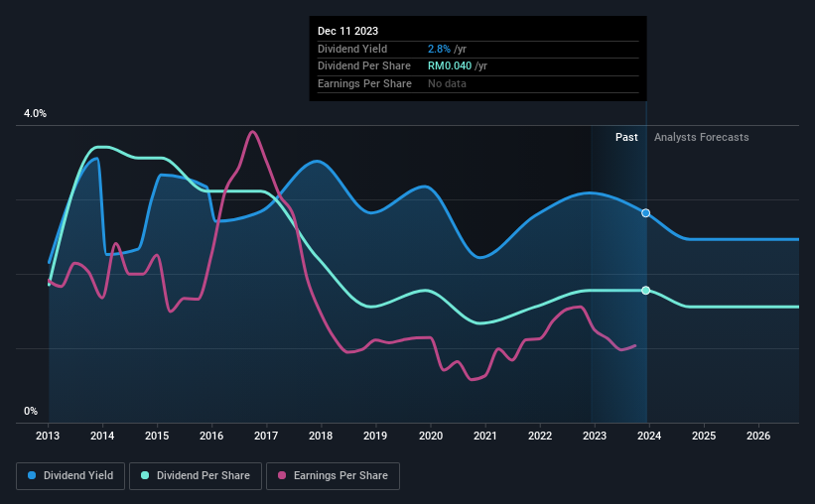Click the 2017 x-axis label
The height and width of the screenshot is (504, 815).
tap(266, 436)
